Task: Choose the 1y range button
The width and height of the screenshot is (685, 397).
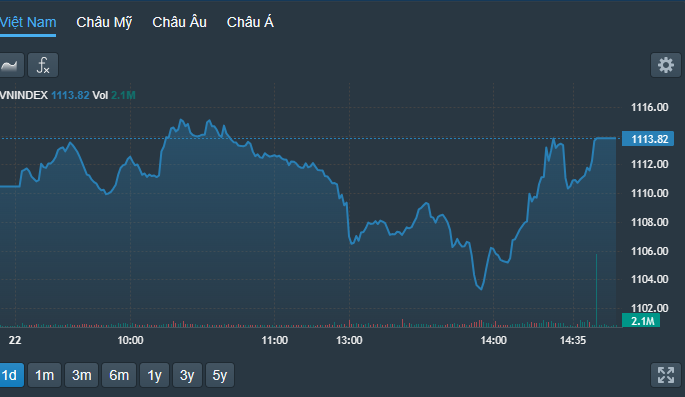Action: pos(154,375)
